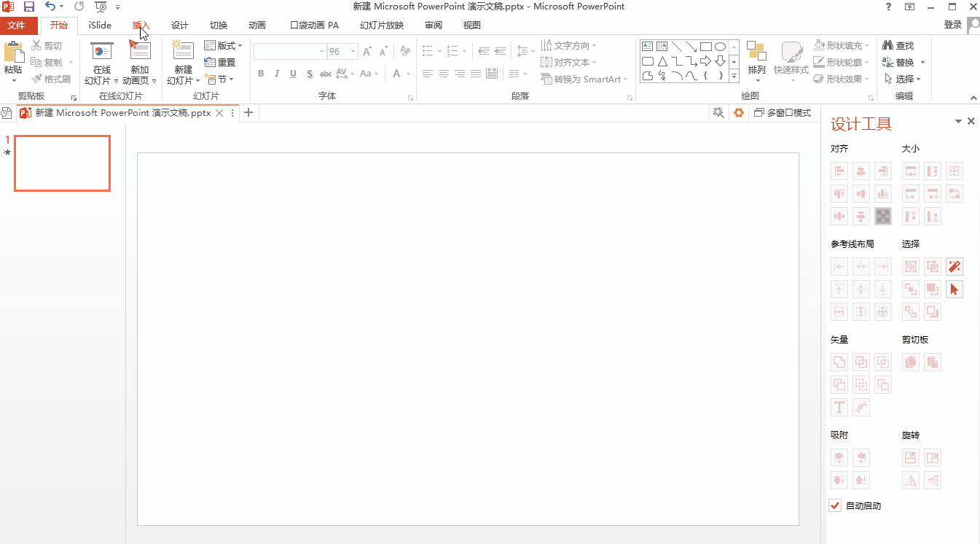Center paragraph text in the ribbon
980x544 pixels.
443,74
